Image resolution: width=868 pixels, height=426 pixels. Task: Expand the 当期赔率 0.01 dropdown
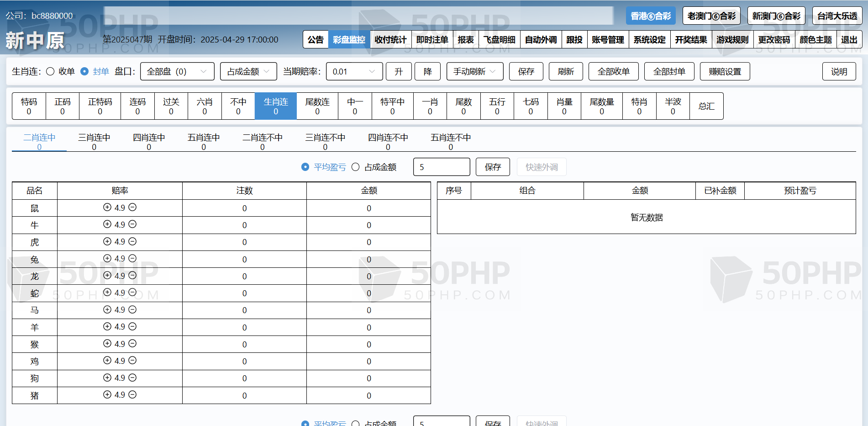click(354, 72)
